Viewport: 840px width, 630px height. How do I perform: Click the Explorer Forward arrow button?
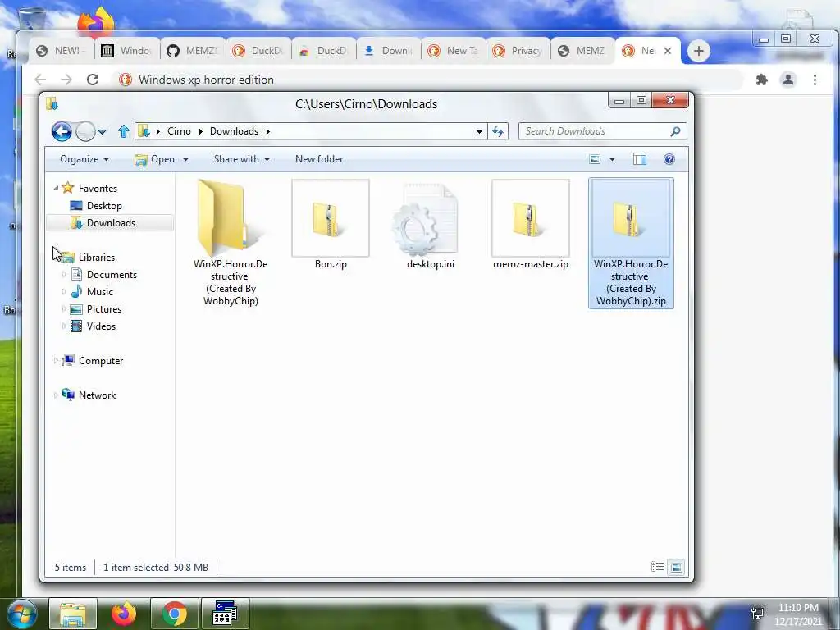click(85, 131)
